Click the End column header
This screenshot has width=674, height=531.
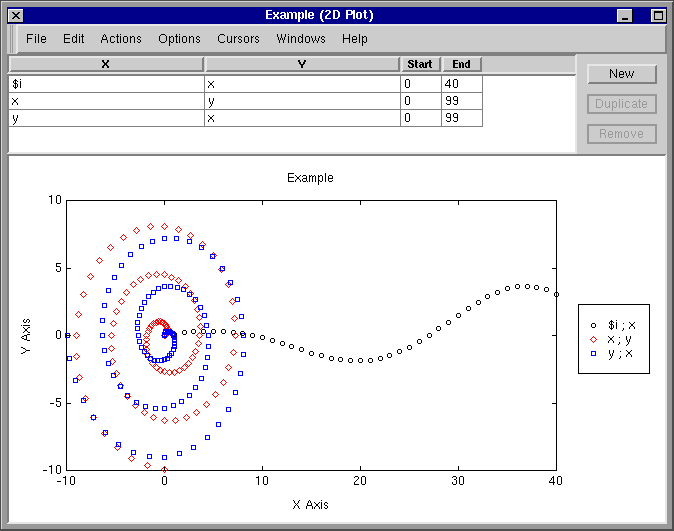click(461, 64)
